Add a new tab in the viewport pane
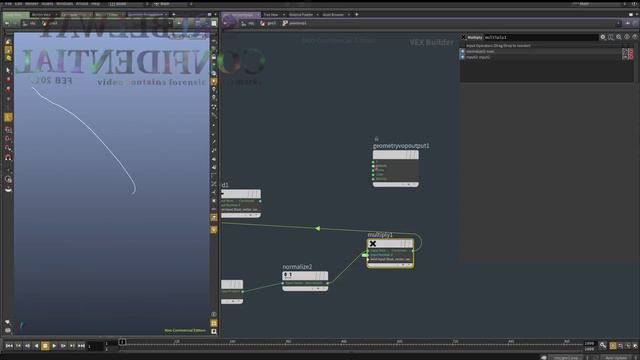 tap(173, 15)
